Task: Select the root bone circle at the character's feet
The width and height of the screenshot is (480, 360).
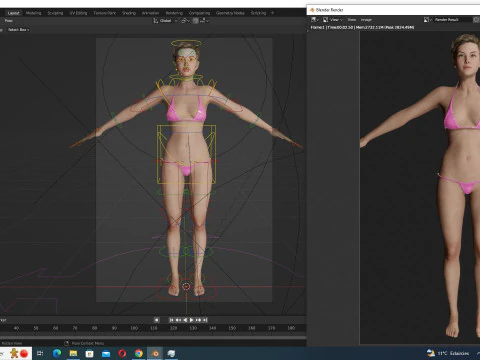Action: tap(186, 286)
